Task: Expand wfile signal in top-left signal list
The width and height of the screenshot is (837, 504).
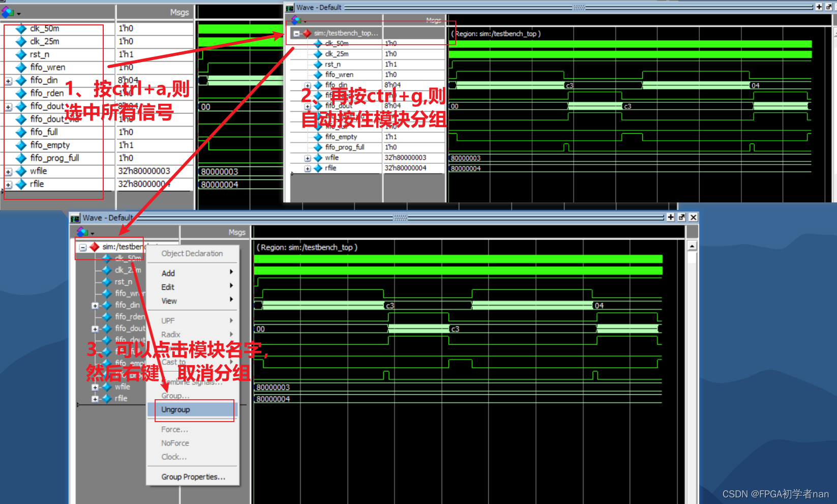Action: [x=8, y=172]
